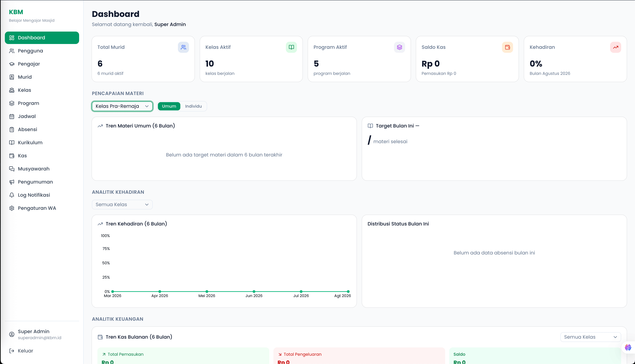
Task: Click the Total Murid users icon
Action: 183,47
